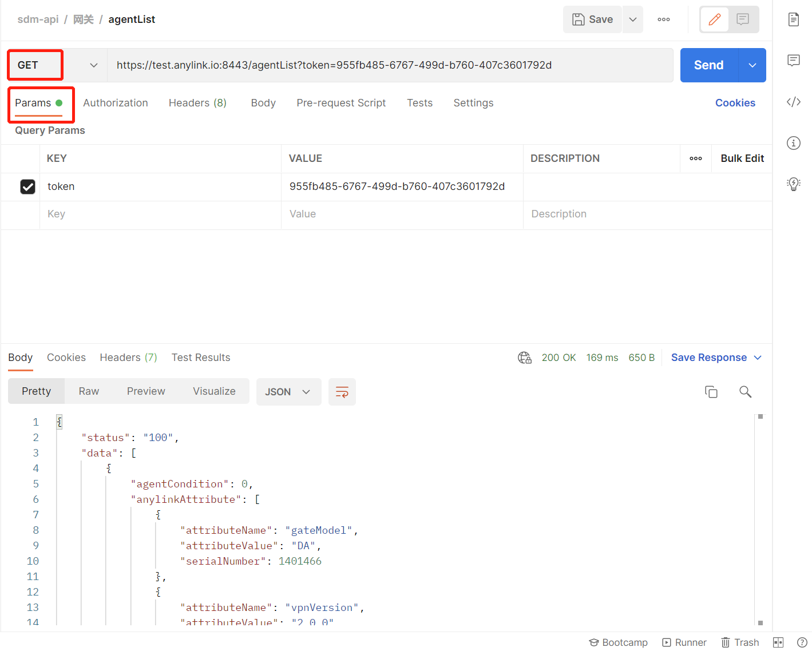Image resolution: width=812 pixels, height=651 pixels.
Task: Switch to edit mode pencil icon
Action: click(x=714, y=19)
